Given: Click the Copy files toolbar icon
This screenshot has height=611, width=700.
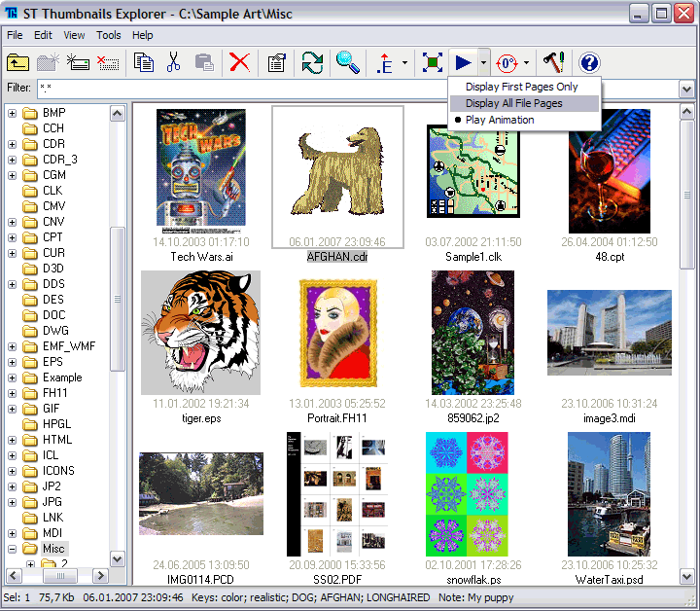Looking at the screenshot, I should click(x=144, y=63).
